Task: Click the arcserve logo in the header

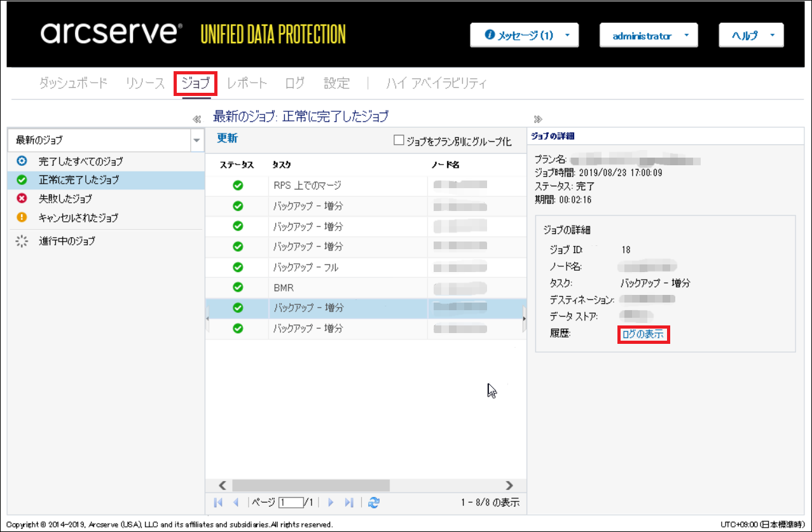Action: pyautogui.click(x=112, y=33)
